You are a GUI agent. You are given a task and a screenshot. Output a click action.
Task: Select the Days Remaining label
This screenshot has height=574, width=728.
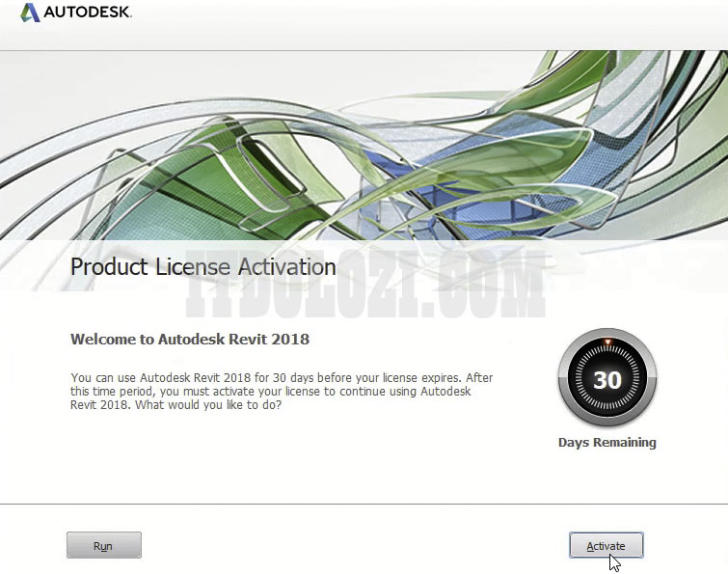607,443
